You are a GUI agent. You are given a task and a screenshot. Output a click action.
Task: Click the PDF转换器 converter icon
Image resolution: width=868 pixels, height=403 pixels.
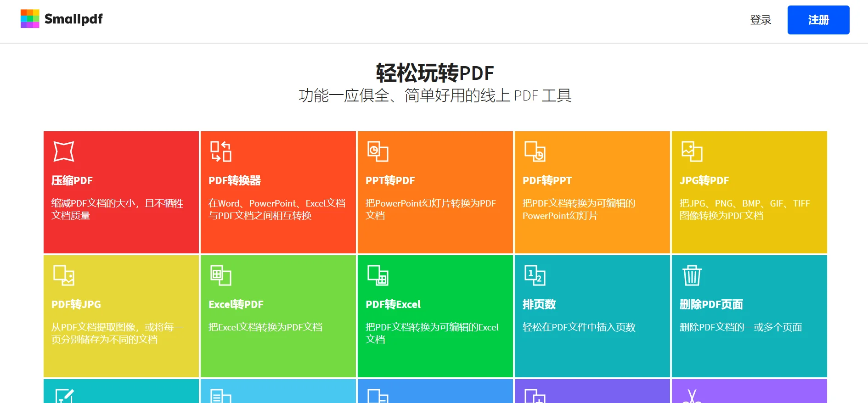coord(221,151)
